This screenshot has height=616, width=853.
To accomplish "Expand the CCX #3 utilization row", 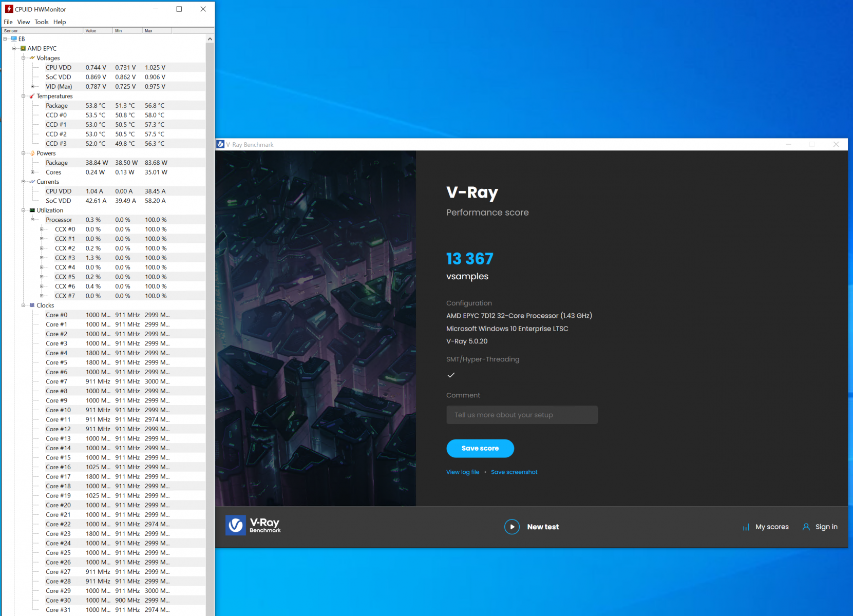I will tap(42, 258).
